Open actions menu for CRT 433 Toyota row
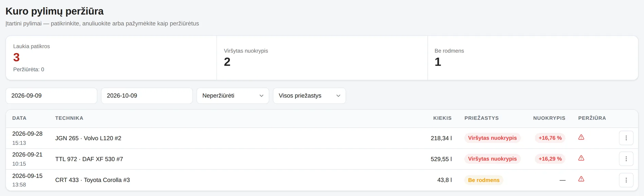The image size is (644, 196). click(x=626, y=180)
